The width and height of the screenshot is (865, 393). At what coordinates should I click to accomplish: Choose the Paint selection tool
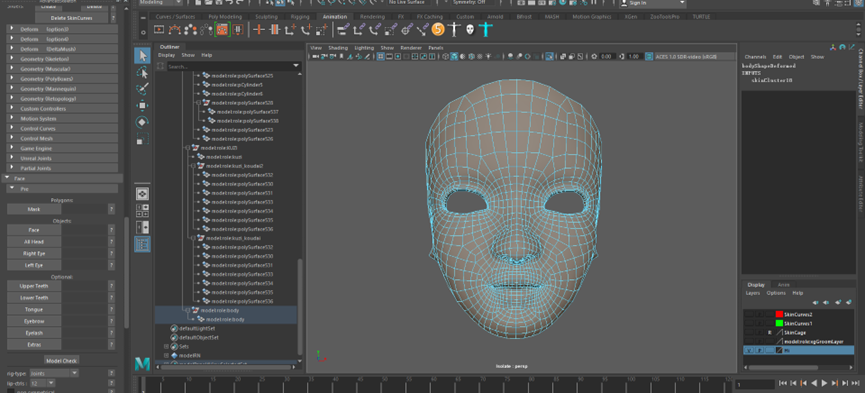tap(142, 88)
